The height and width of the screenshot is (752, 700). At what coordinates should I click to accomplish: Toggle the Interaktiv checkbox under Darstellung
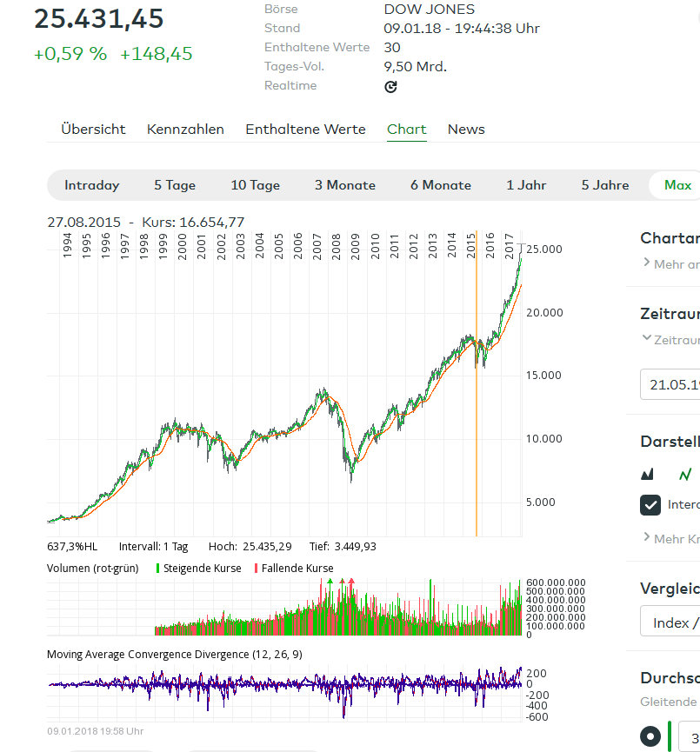[x=650, y=505]
